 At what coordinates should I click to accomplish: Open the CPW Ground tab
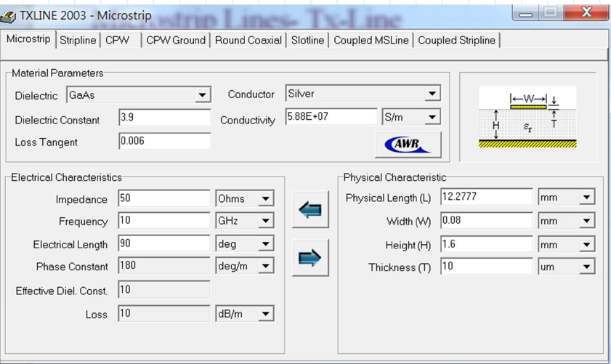coord(176,40)
